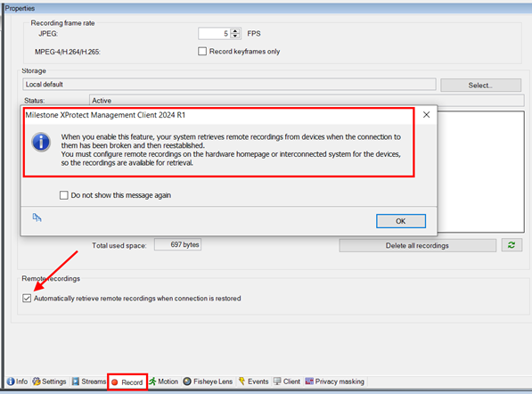The height and width of the screenshot is (394, 532).
Task: Select the Record tab
Action: coord(127,382)
